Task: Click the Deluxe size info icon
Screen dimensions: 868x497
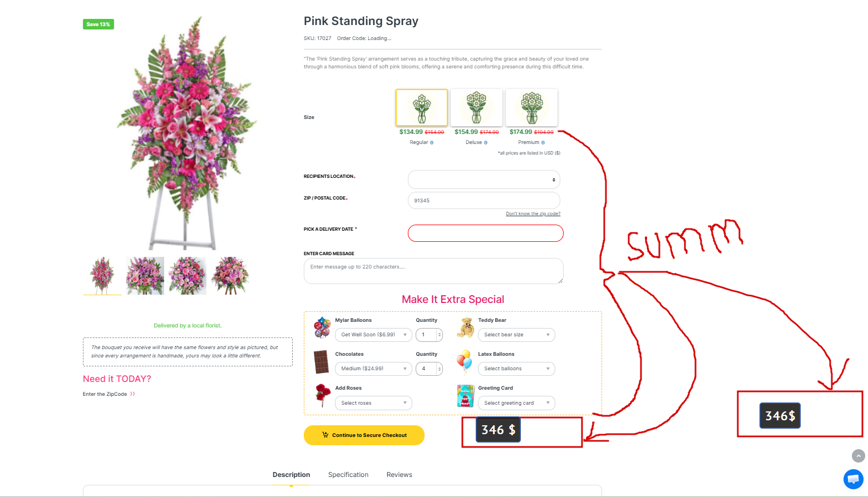Action: 486,143
